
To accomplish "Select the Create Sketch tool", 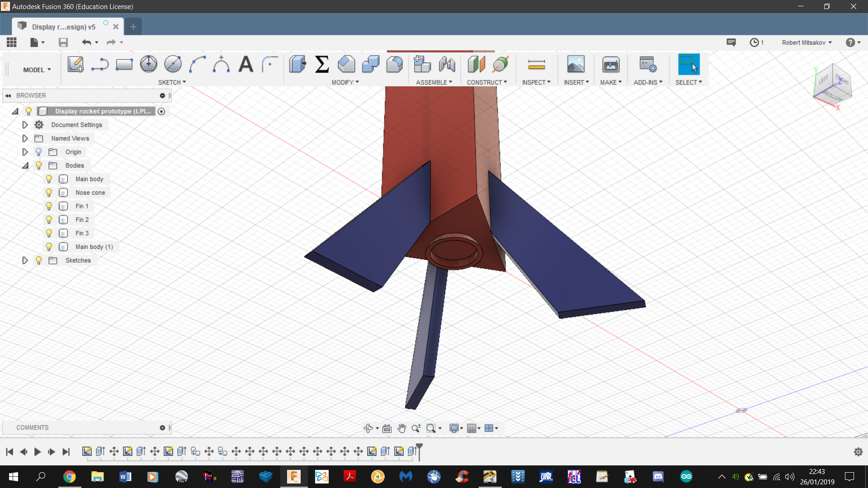I will 75,65.
